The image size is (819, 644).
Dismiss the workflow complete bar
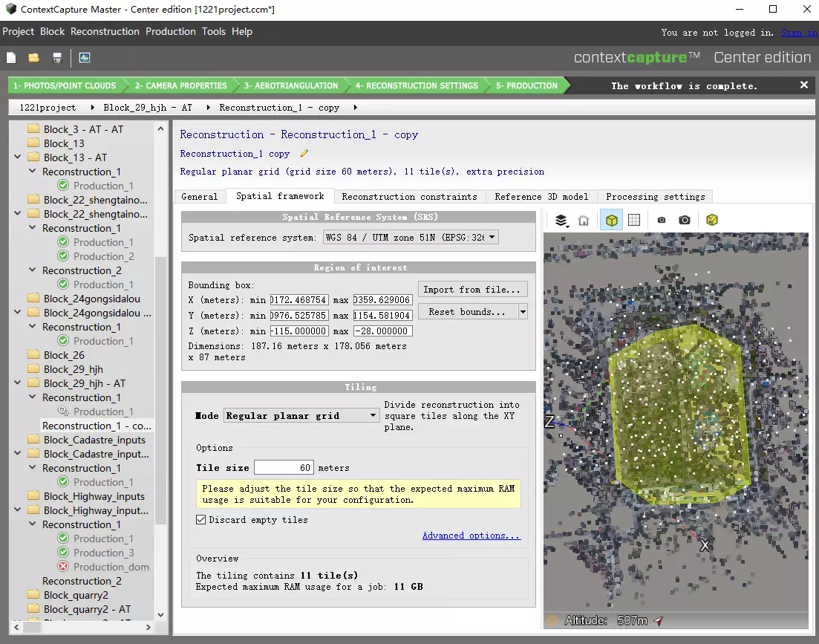coord(804,85)
